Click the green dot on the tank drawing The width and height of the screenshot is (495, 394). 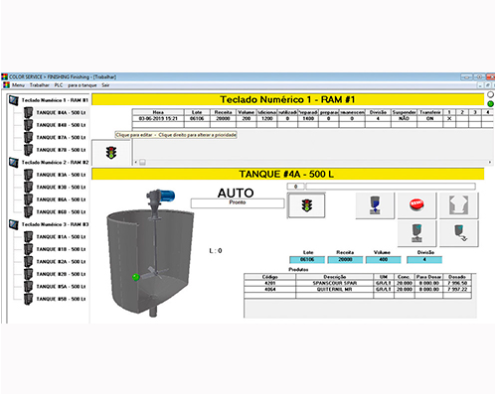click(136, 277)
